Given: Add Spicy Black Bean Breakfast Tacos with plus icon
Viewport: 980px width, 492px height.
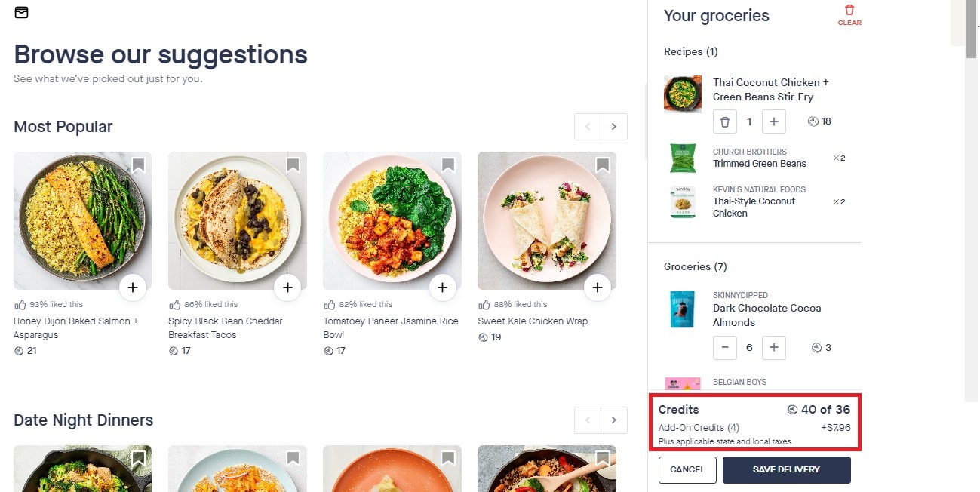Looking at the screenshot, I should click(287, 288).
